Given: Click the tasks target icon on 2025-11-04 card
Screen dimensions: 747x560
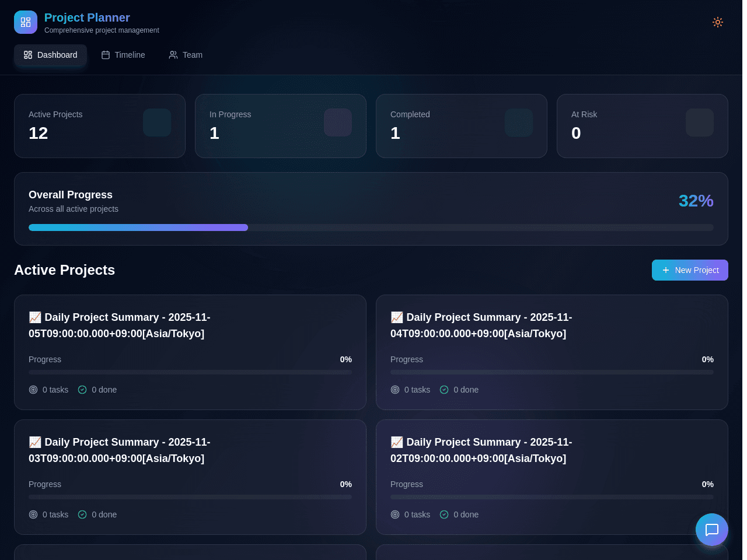Looking at the screenshot, I should point(395,390).
